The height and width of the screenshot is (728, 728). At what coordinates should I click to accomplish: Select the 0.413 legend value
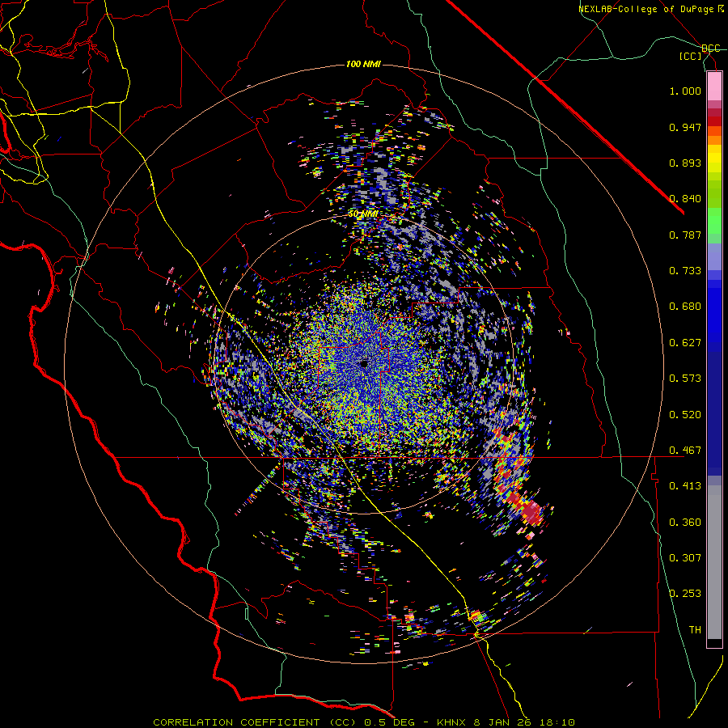[685, 486]
